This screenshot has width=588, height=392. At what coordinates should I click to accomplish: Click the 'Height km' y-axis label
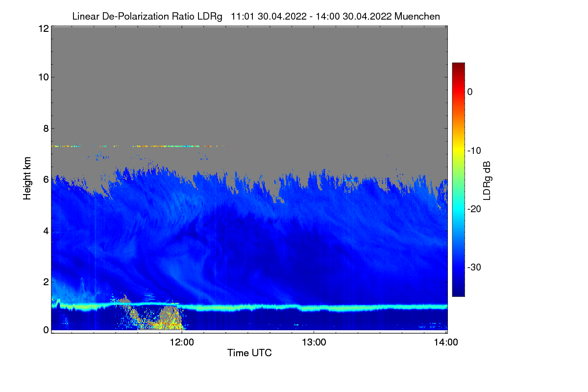click(x=27, y=178)
